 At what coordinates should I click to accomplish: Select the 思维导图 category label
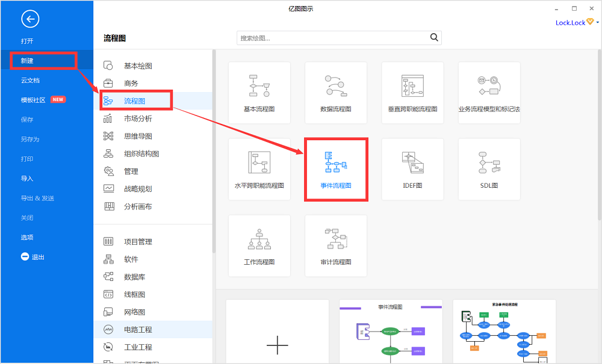tap(138, 136)
